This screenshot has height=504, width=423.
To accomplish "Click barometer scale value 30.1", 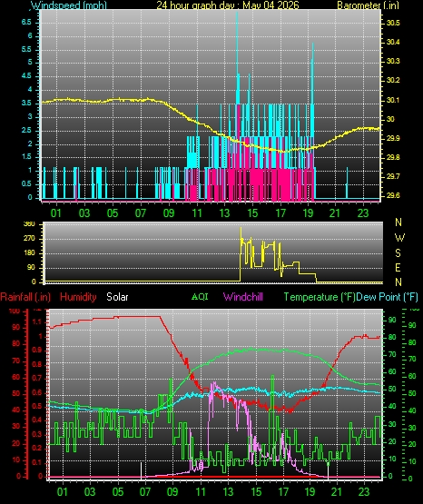I will click(x=393, y=100).
